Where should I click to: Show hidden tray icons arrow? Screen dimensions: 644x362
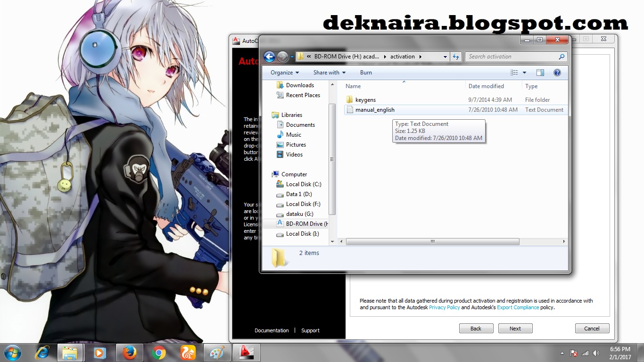click(562, 353)
